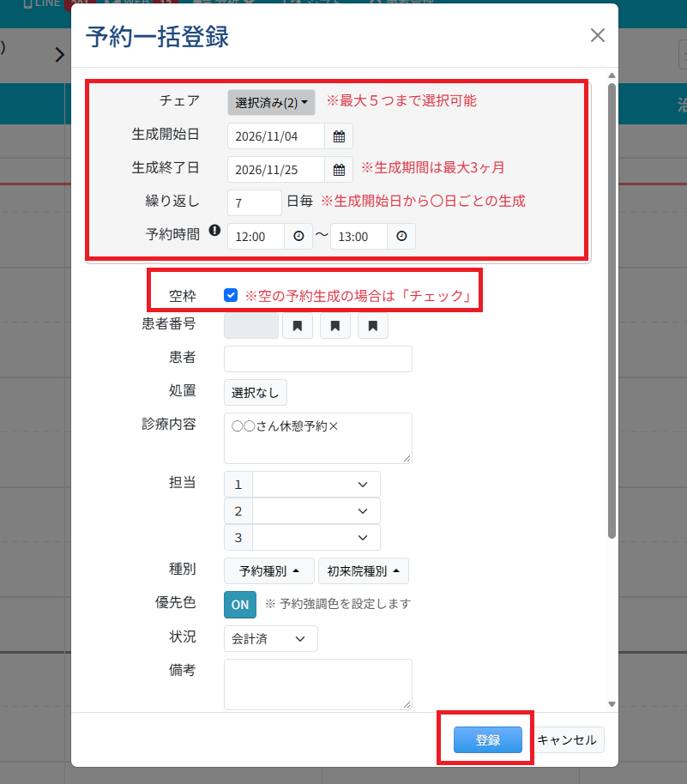Click the キャンセル button
This screenshot has height=784, width=687.
(567, 739)
